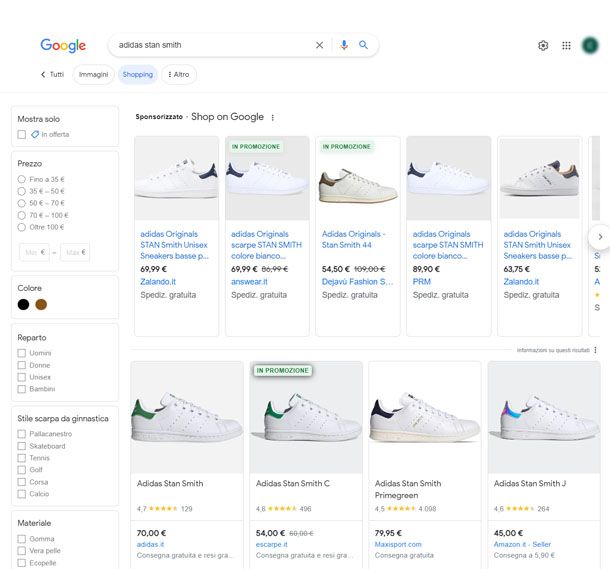The height and width of the screenshot is (569, 610).
Task: Click the Adidas Stan Smith C title
Action: tap(293, 483)
